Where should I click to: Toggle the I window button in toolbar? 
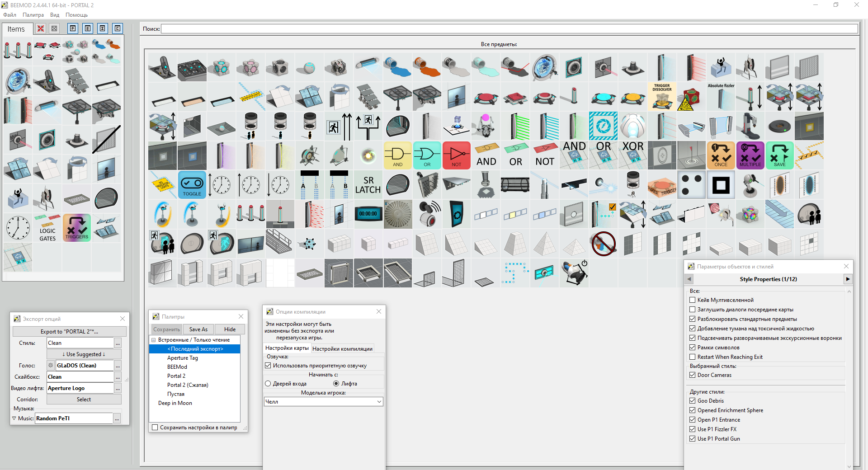(103, 28)
